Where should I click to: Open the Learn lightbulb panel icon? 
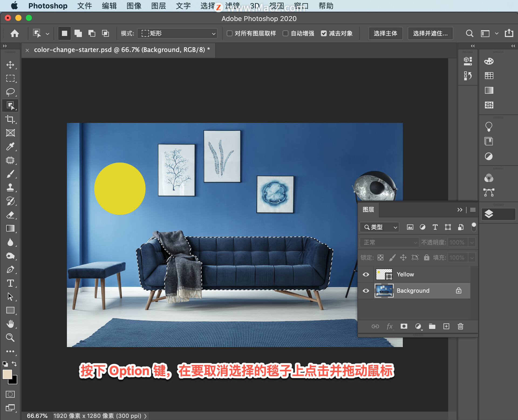(x=489, y=127)
